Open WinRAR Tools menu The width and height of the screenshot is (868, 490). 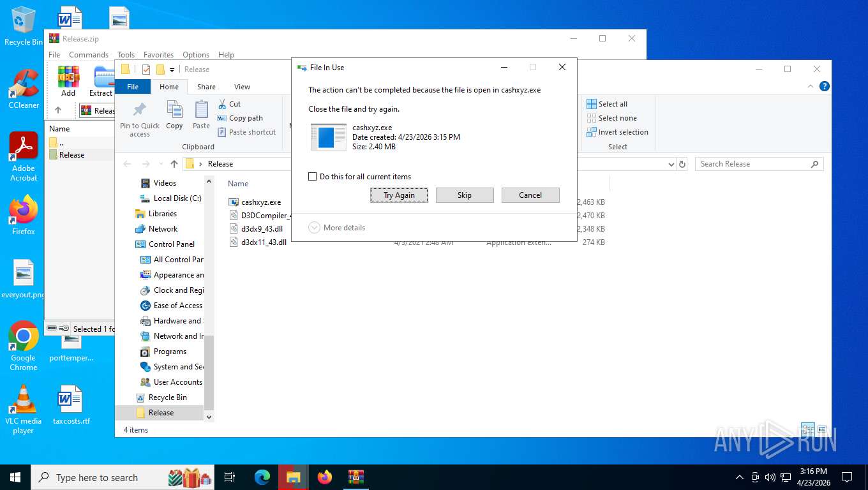tap(126, 55)
